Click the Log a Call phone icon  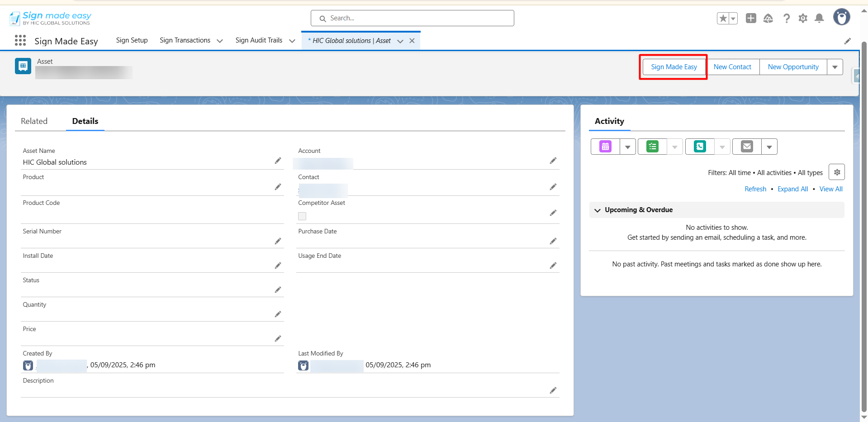tap(700, 147)
